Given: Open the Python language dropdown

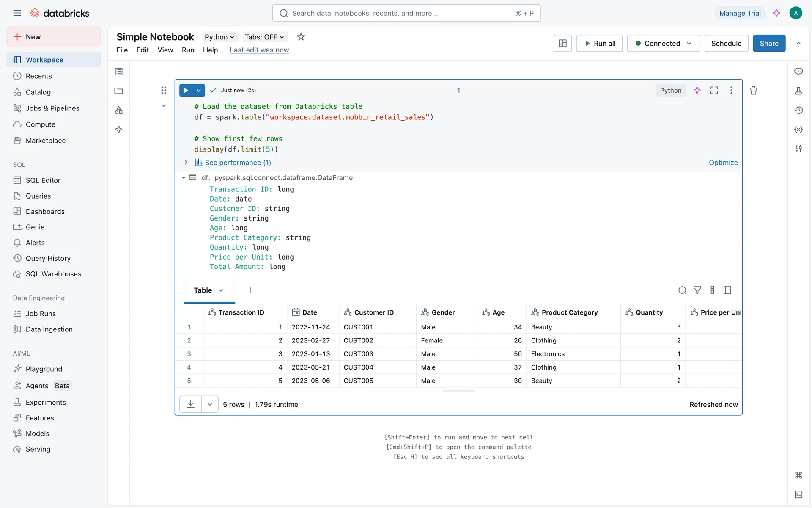Looking at the screenshot, I should click(x=219, y=37).
